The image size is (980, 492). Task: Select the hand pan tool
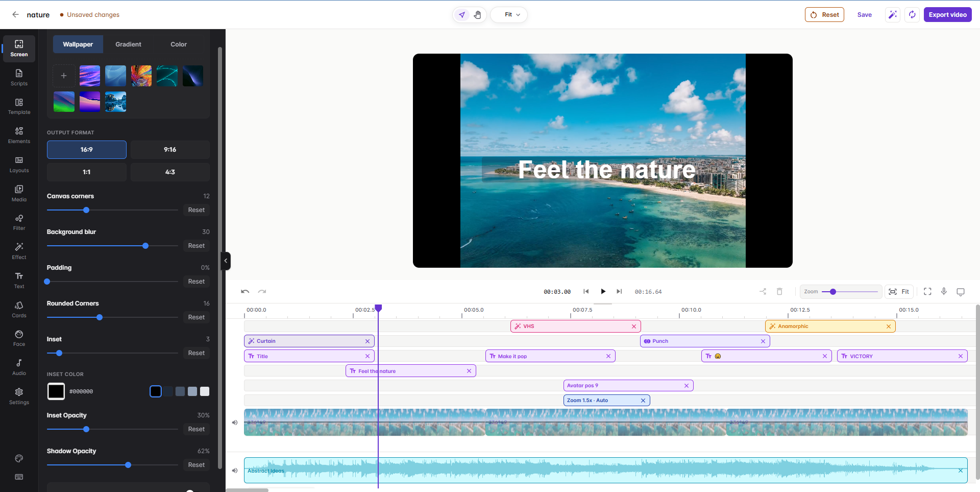pos(477,15)
